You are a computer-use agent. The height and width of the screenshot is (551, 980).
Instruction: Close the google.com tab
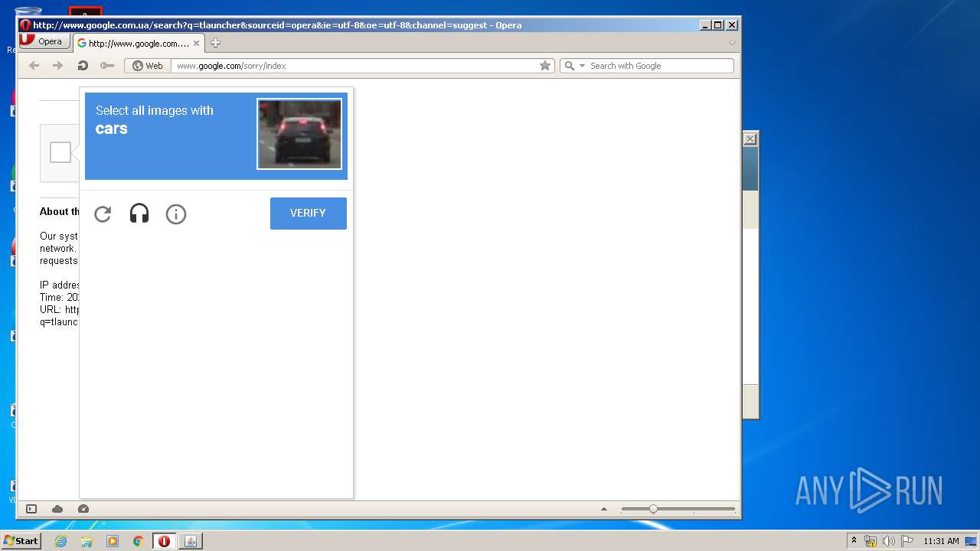(196, 44)
